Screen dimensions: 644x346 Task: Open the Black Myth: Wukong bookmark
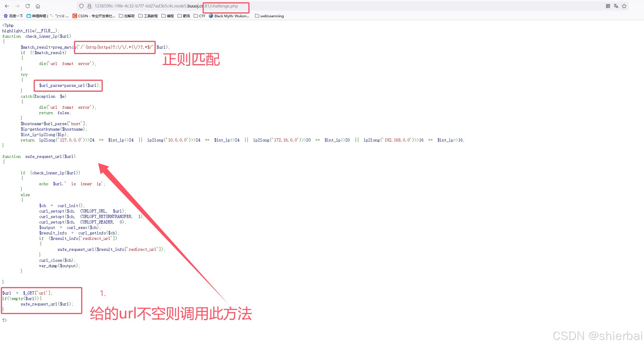point(229,16)
